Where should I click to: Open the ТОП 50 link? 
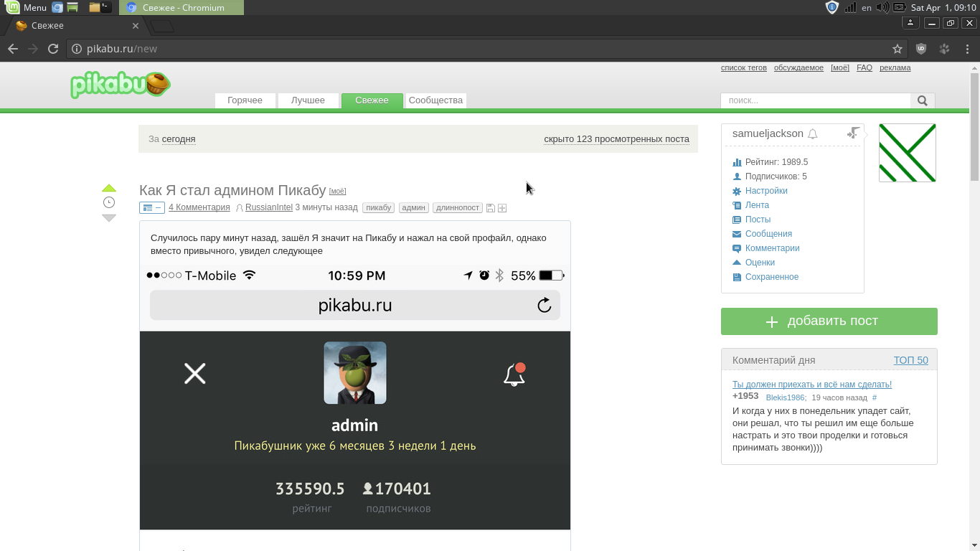coord(911,361)
